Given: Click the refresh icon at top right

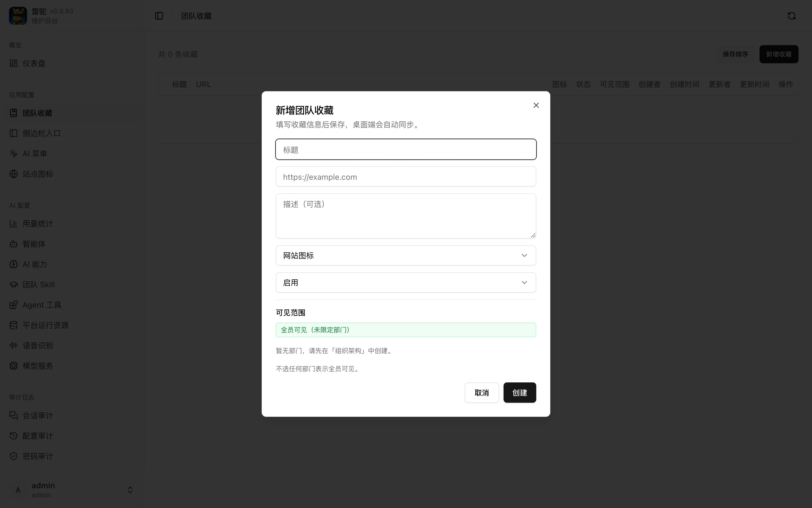Looking at the screenshot, I should coord(791,16).
